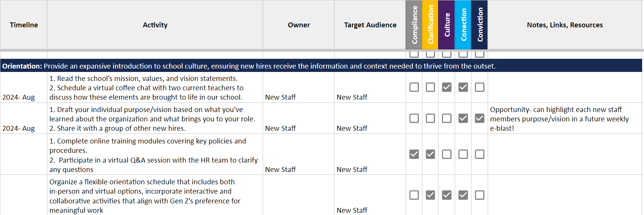The image size is (644, 215).
Task: Select the navy Conviction column header
Action: coord(480,25)
